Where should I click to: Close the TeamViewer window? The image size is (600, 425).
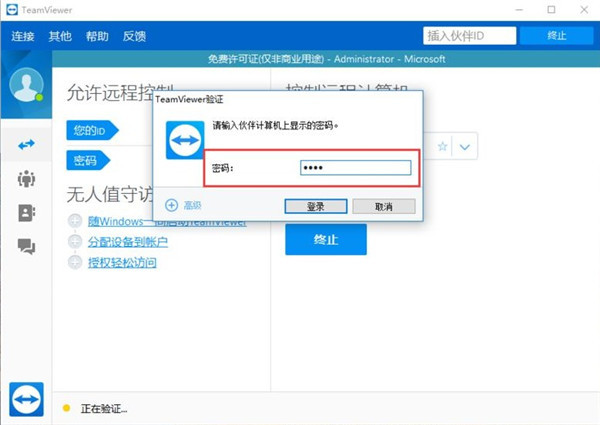584,10
